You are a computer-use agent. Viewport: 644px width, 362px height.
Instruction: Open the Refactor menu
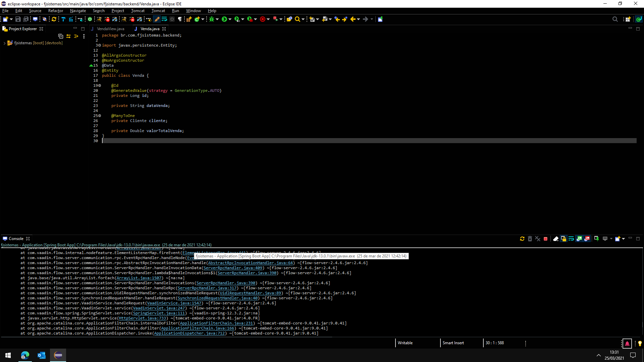55,11
